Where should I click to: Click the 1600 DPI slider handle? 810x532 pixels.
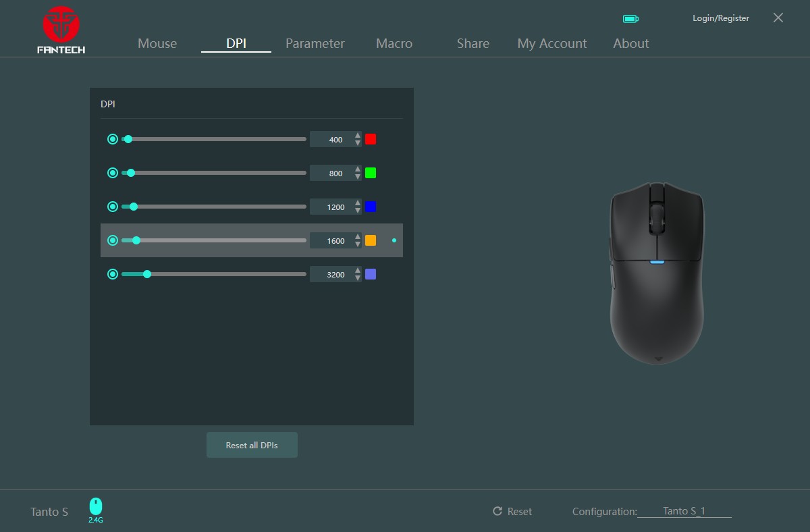136,240
